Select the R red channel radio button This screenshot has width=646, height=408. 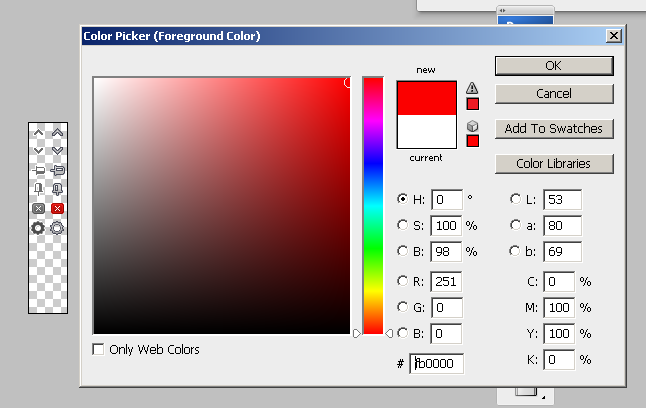coord(403,281)
